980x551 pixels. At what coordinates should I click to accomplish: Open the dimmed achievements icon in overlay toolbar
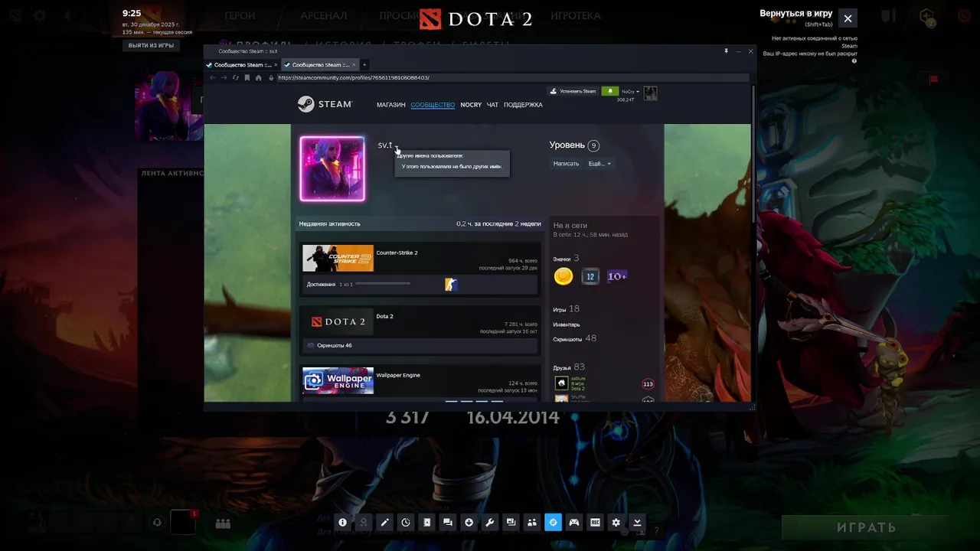[364, 523]
